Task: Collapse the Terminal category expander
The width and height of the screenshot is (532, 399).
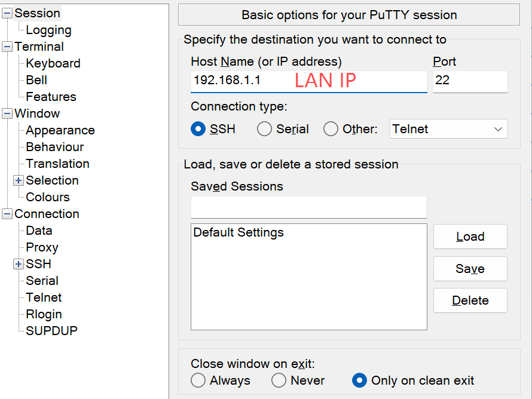Action: coord(7,47)
